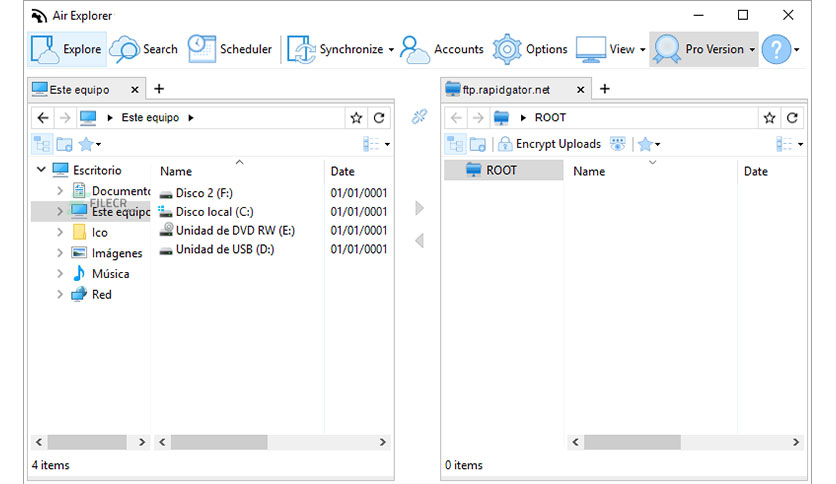The width and height of the screenshot is (836, 484).
Task: Open the Scheduler
Action: pyautogui.click(x=230, y=49)
